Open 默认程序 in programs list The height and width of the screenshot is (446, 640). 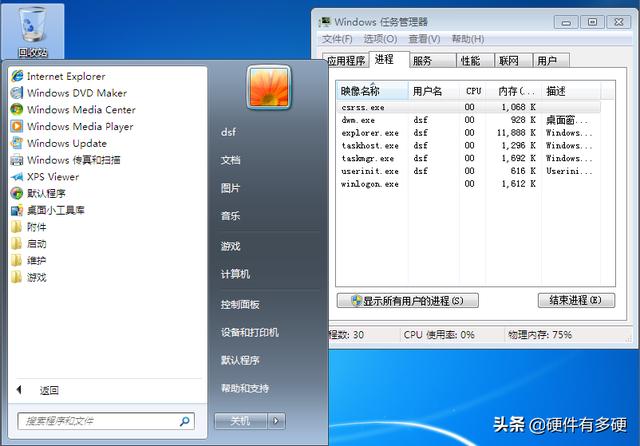38,193
